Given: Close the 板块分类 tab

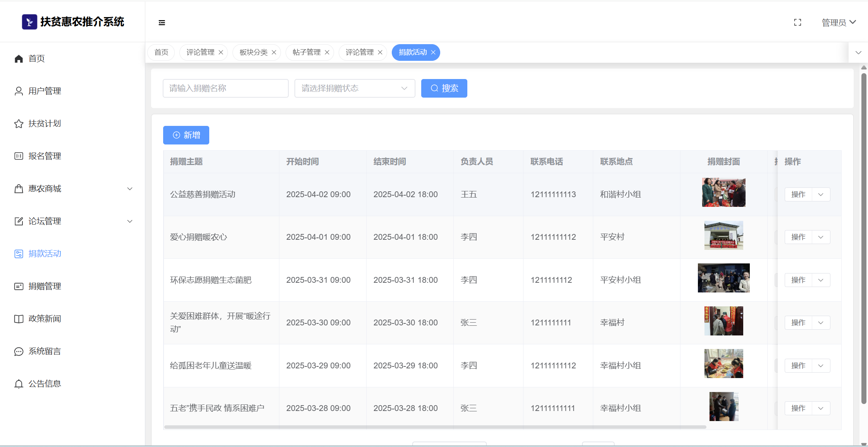Looking at the screenshot, I should [x=274, y=52].
